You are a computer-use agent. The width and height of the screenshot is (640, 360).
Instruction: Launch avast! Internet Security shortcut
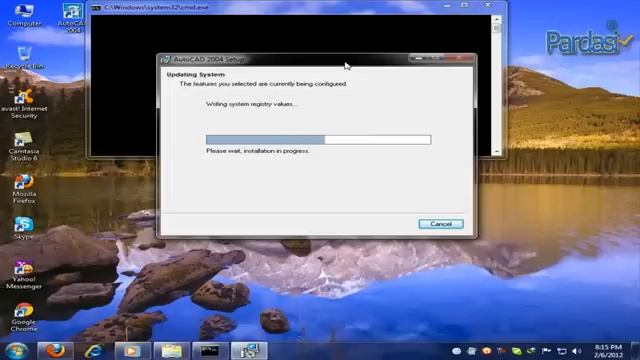[x=24, y=104]
